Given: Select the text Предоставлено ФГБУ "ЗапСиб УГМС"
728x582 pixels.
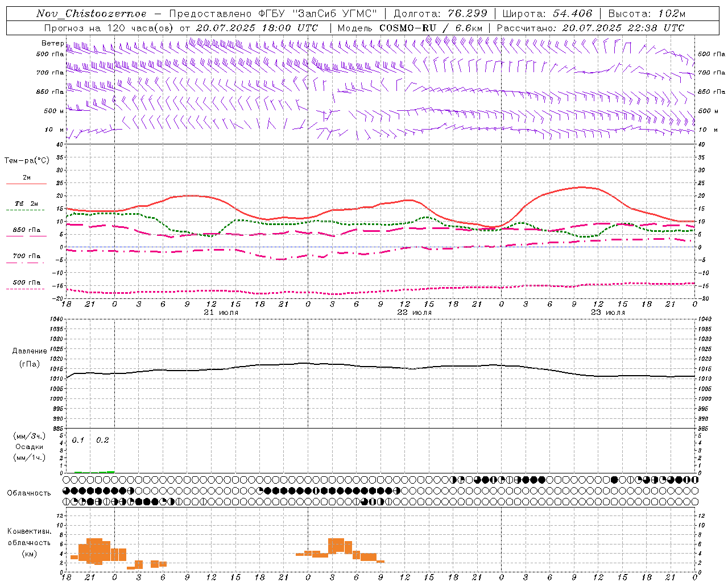Looking at the screenshot, I should pyautogui.click(x=274, y=14).
